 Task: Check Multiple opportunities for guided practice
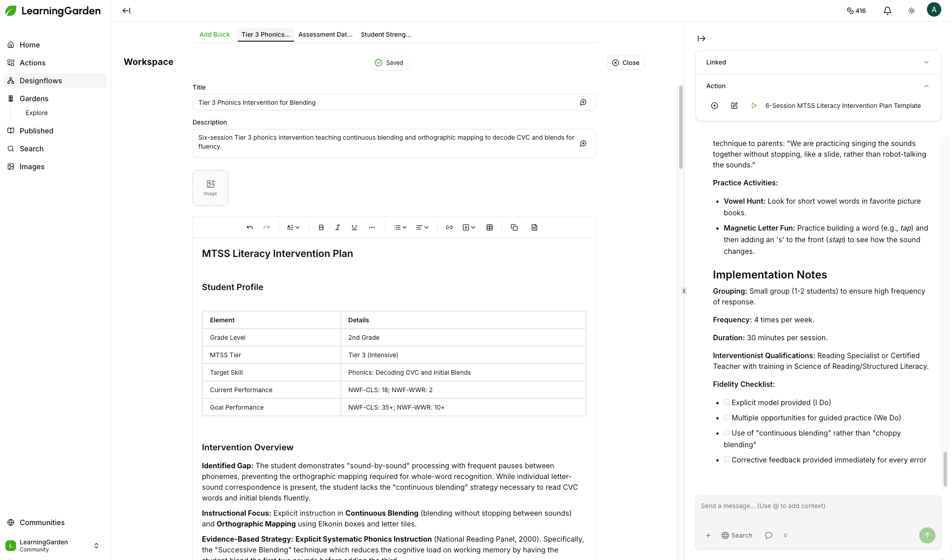tap(727, 418)
